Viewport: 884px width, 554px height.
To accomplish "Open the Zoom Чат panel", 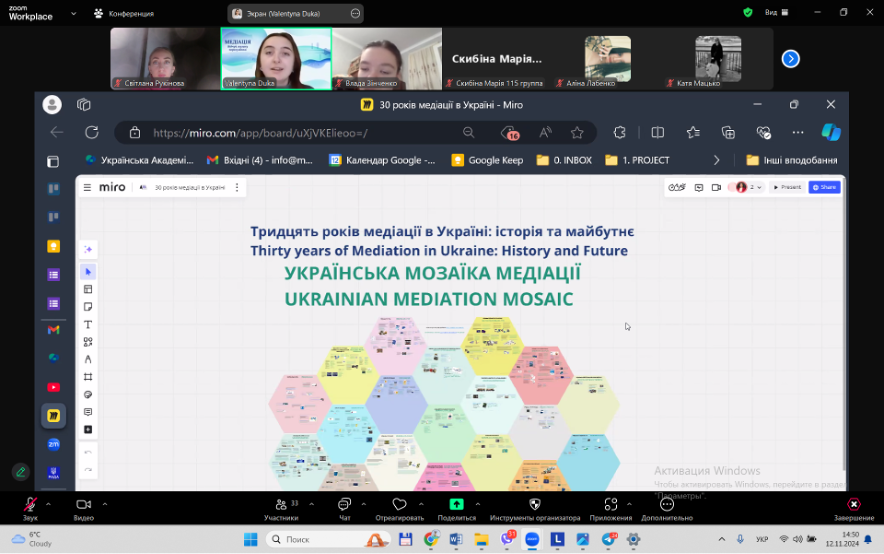I will (344, 508).
